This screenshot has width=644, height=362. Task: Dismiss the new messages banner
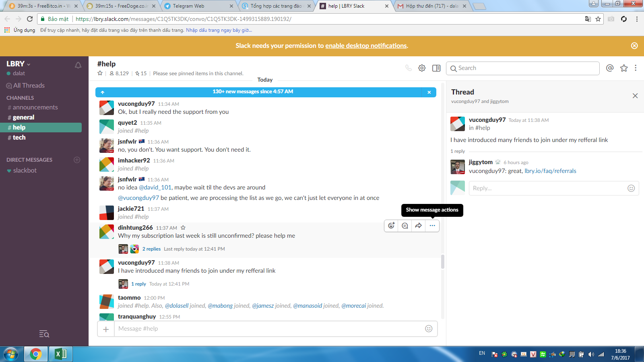(x=429, y=92)
